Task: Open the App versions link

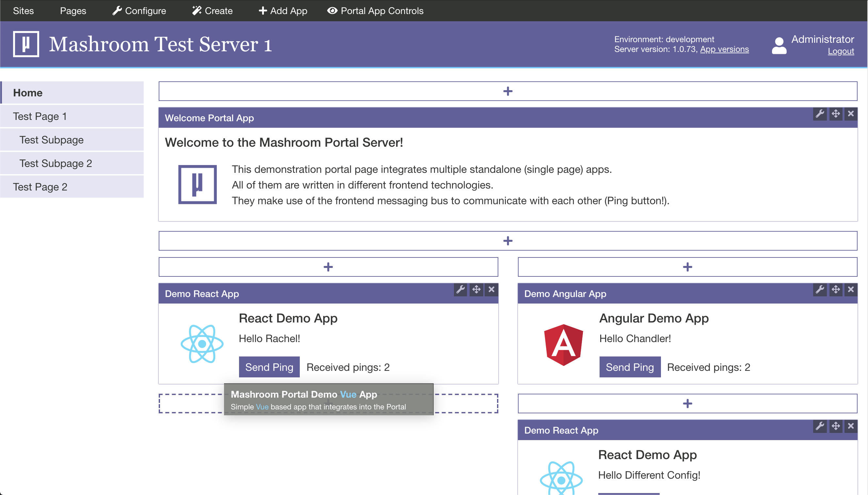Action: (724, 49)
